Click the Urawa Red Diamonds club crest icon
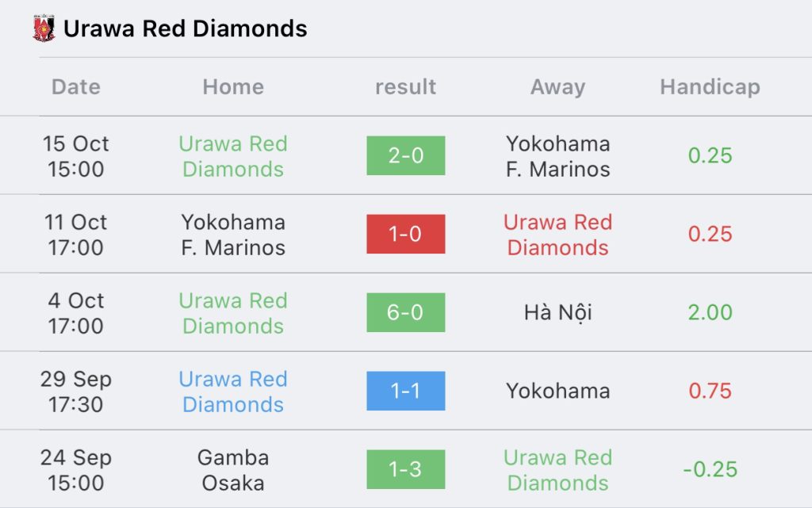This screenshot has width=812, height=508. (44, 29)
